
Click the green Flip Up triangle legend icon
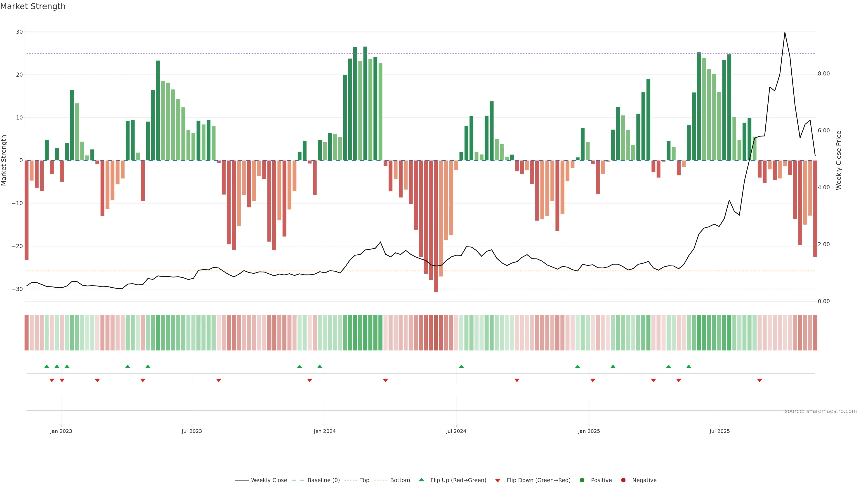point(421,480)
